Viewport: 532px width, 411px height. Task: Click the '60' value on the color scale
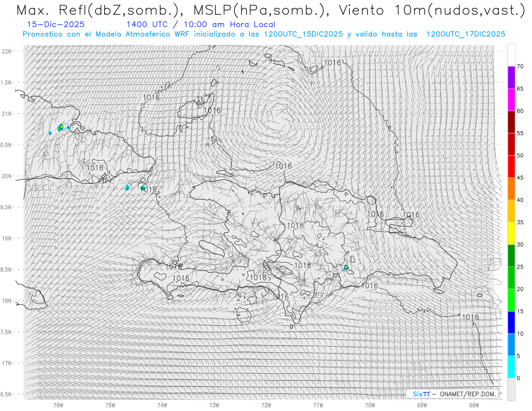520,111
